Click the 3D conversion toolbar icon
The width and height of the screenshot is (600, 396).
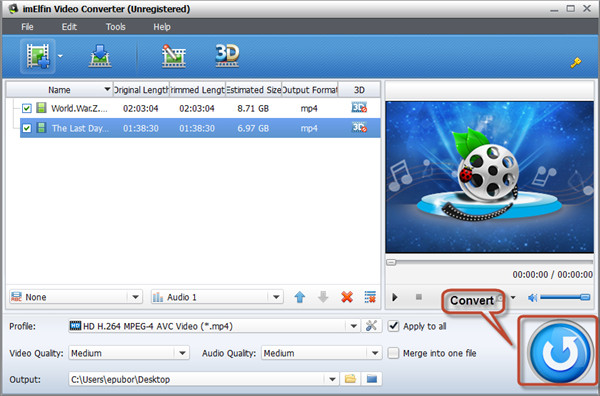227,56
